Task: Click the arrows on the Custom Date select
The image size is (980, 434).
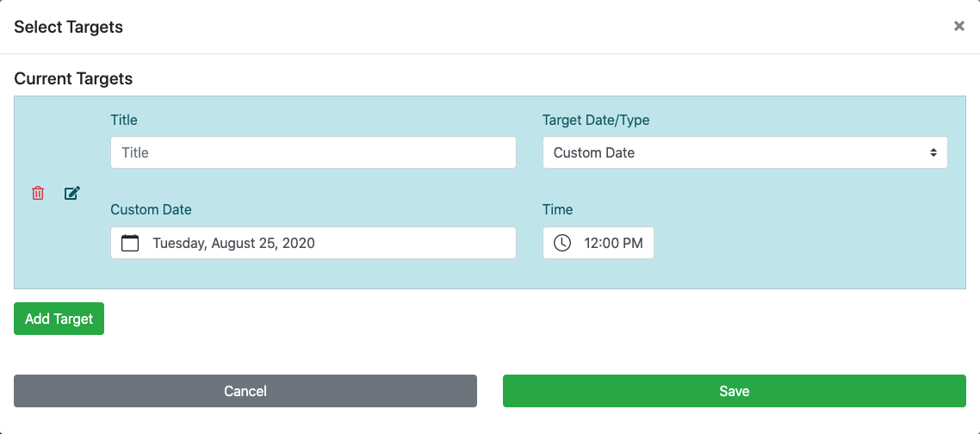Action: click(933, 152)
